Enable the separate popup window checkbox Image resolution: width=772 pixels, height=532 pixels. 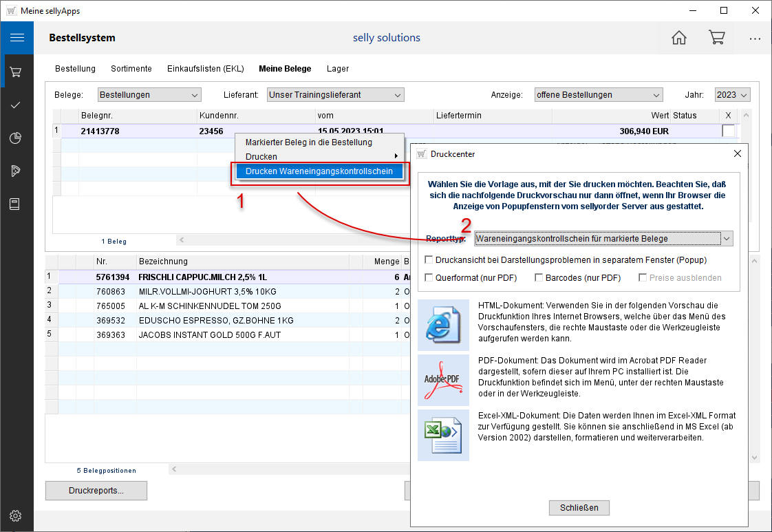pyautogui.click(x=429, y=260)
